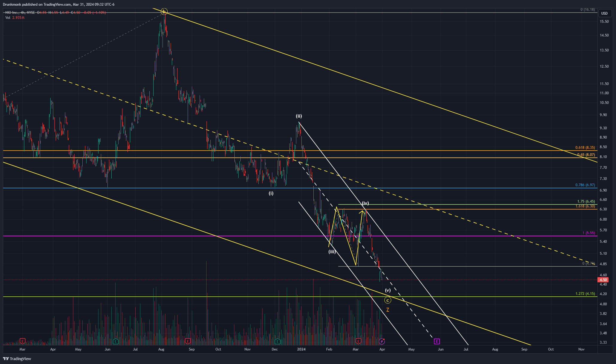
Task: Select the 0.65 (8.07) Fibonacci label
Action: pyautogui.click(x=586, y=155)
